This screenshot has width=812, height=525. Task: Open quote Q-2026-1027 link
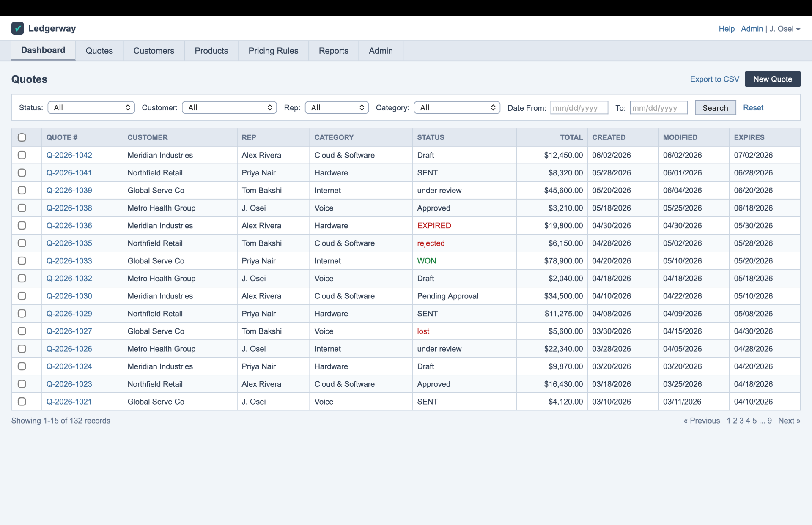click(69, 331)
